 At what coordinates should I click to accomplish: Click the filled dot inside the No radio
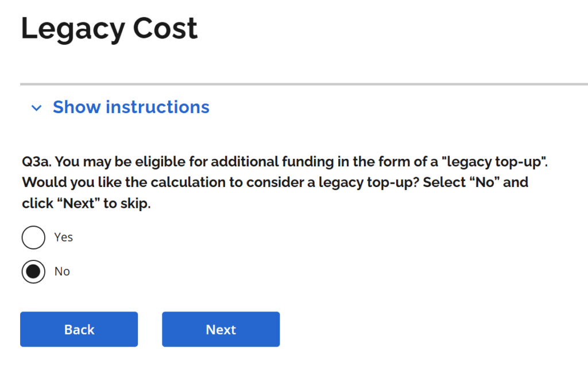tap(33, 271)
